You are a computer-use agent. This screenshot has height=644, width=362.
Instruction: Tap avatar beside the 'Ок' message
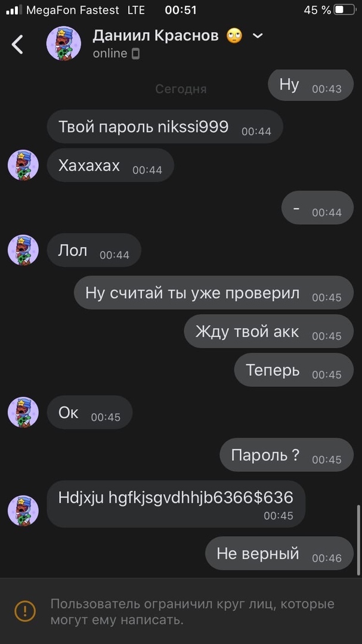23,413
